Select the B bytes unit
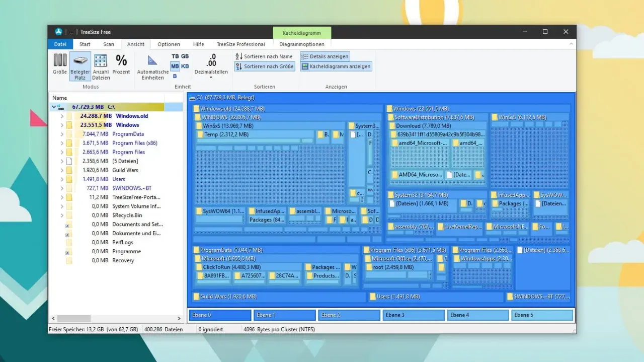The height and width of the screenshot is (362, 644). coord(175,76)
